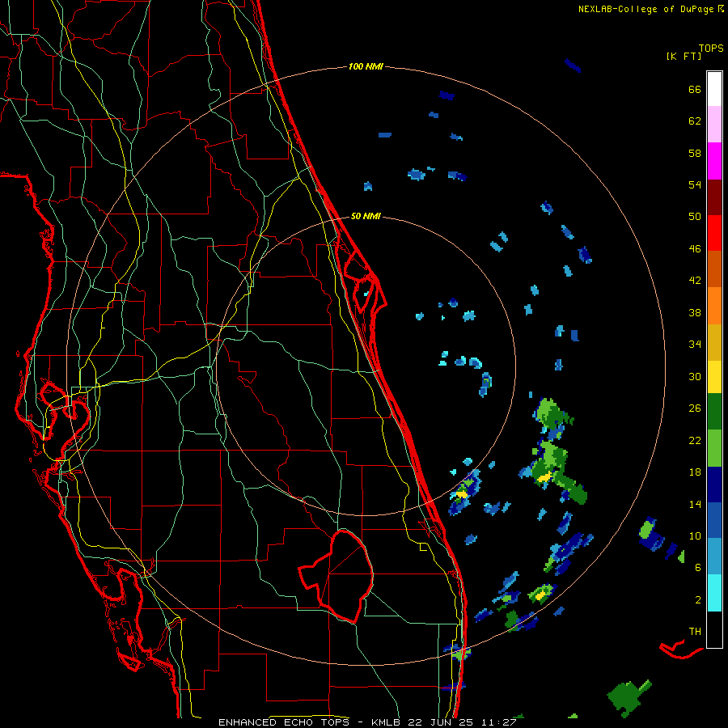728x728 pixels.
Task: Pick the bright orange legend swatch
Action: [x=714, y=306]
